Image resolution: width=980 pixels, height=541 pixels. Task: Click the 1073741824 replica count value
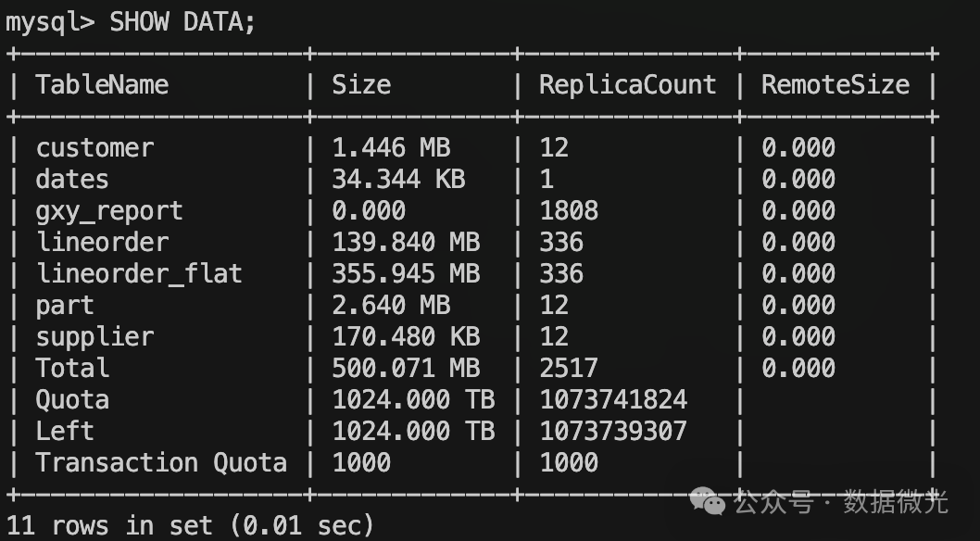(x=613, y=400)
